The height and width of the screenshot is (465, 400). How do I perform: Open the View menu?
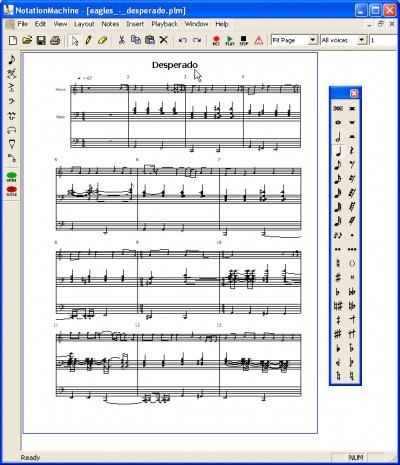click(x=60, y=24)
